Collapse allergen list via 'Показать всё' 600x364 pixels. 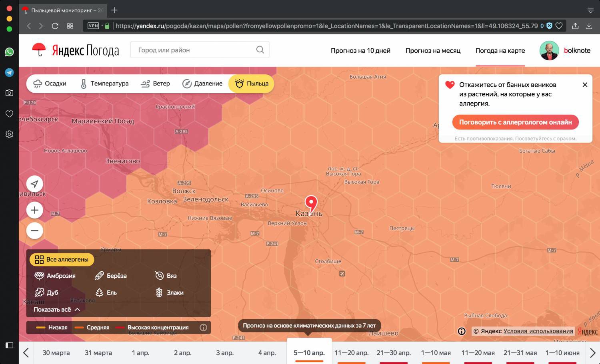(57, 310)
